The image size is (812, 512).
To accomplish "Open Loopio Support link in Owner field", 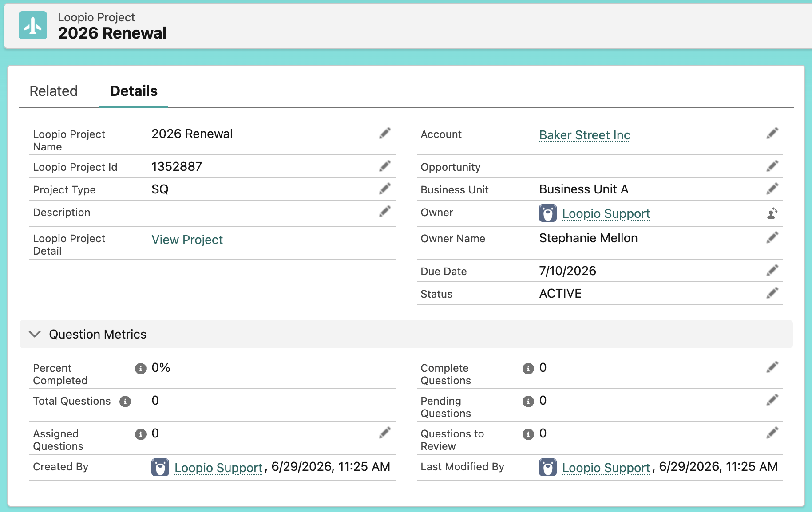I will coord(606,213).
